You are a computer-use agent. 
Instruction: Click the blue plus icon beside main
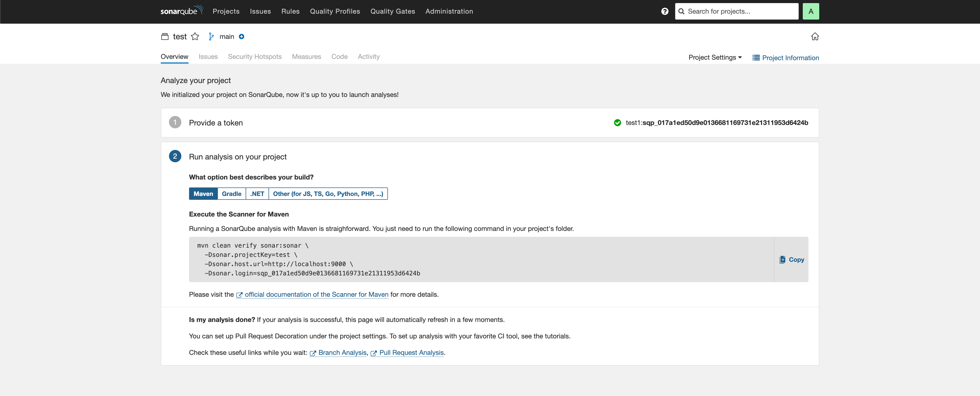pyautogui.click(x=242, y=37)
